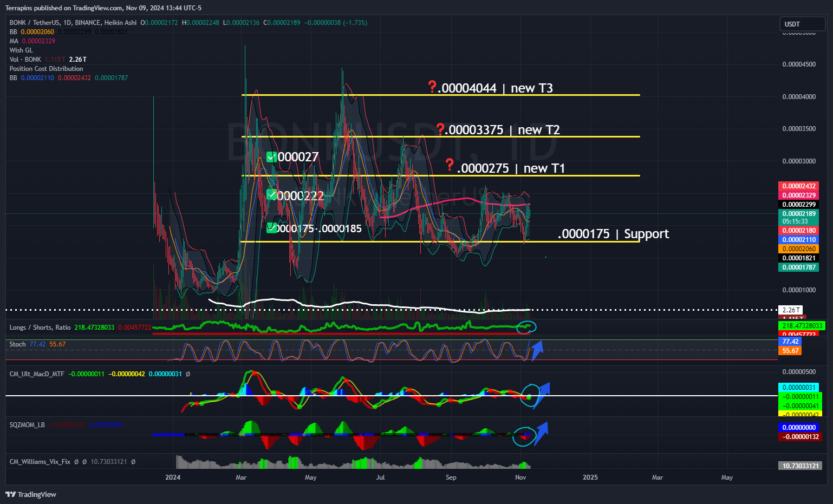
Task: Open the USDT currency selector
Action: (x=802, y=24)
